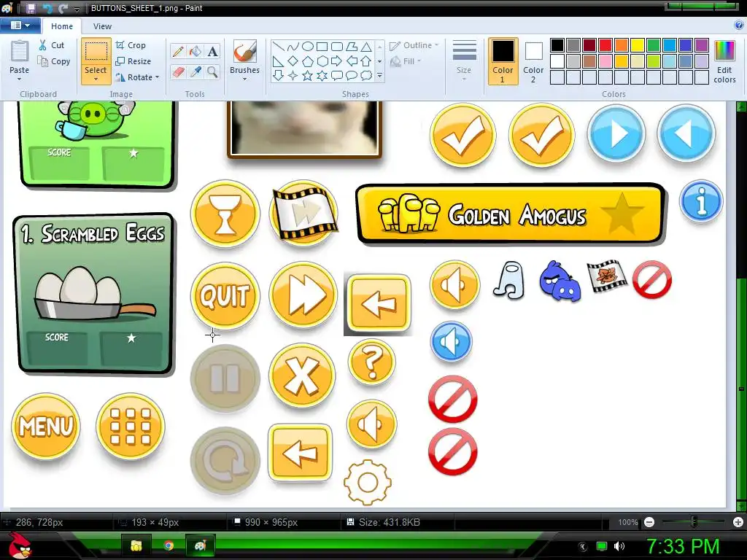Select the Rounded rectangular callout shape

coord(337,75)
